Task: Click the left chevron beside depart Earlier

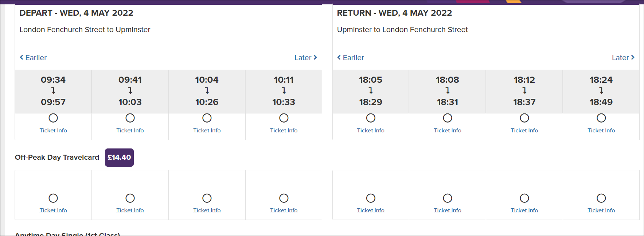Action: click(21, 58)
